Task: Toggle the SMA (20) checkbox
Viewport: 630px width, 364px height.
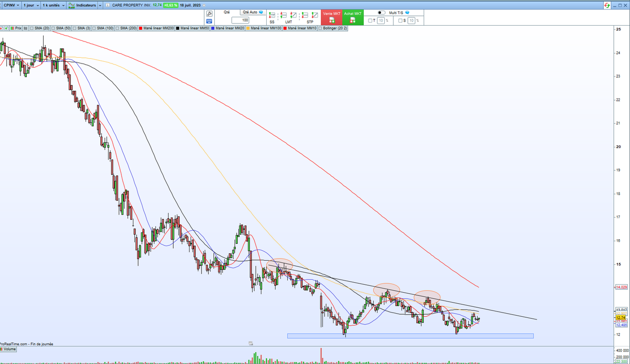Action: 31,28
